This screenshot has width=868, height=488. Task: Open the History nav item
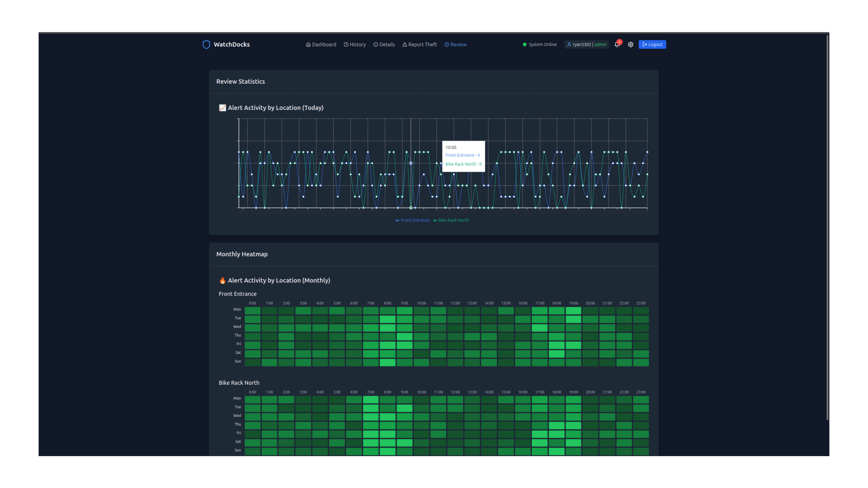[x=355, y=44]
